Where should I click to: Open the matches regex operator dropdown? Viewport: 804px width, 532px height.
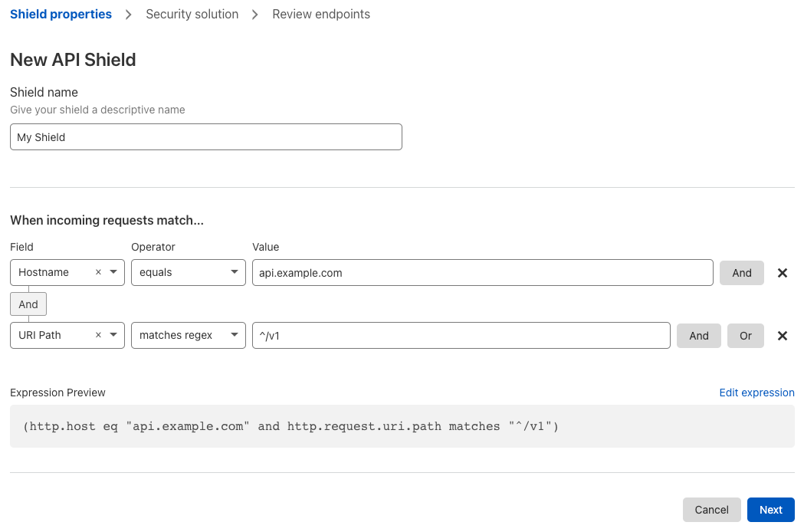click(x=188, y=335)
